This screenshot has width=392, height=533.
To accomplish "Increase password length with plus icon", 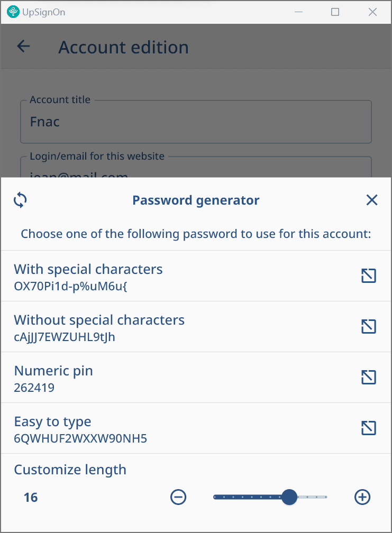I will pyautogui.click(x=362, y=497).
